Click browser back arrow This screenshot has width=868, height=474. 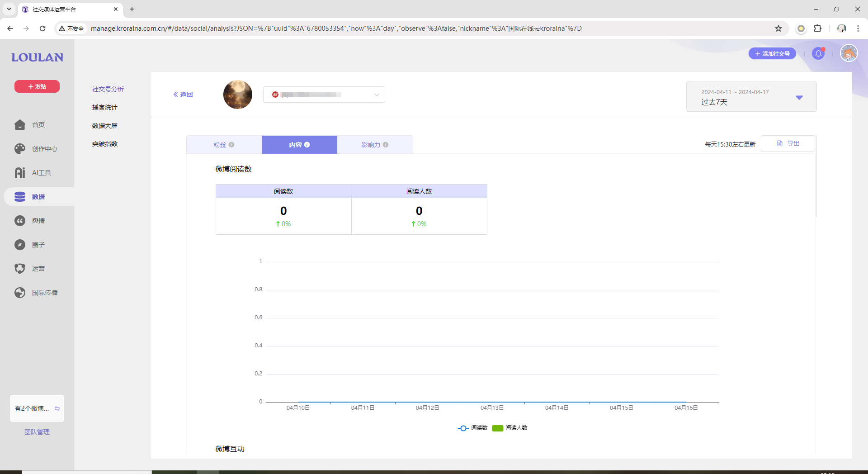click(10, 28)
